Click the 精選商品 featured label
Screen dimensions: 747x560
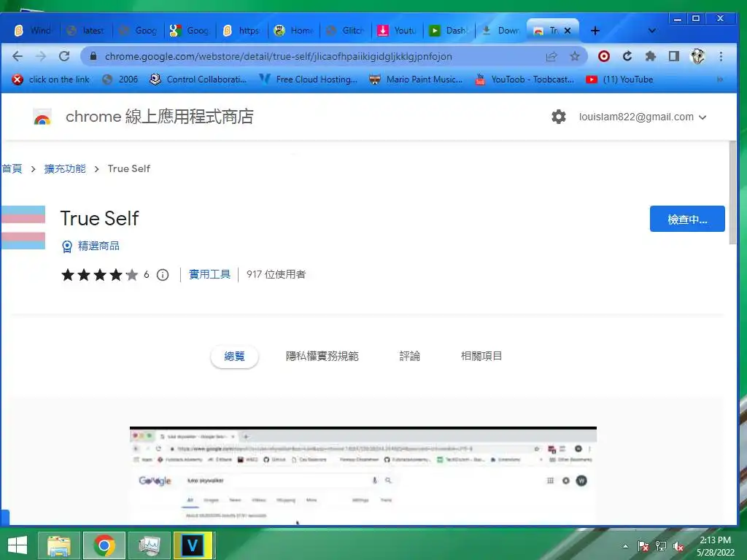coord(98,246)
